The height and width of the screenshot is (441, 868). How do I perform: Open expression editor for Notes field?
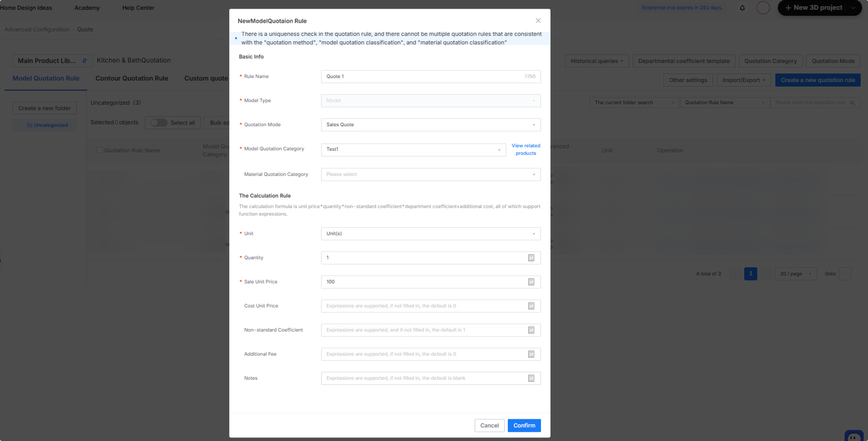pyautogui.click(x=531, y=378)
